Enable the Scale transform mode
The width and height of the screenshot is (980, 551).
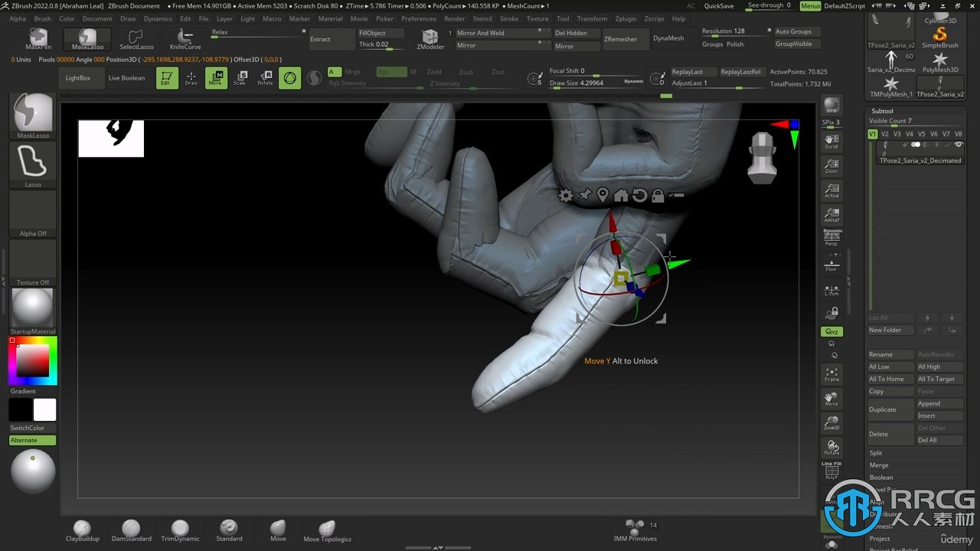coord(240,77)
